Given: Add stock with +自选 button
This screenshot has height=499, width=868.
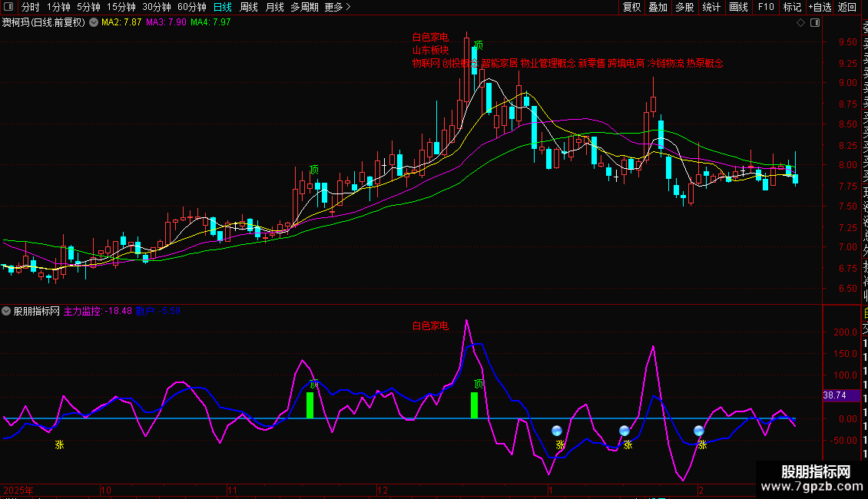Looking at the screenshot, I should (x=820, y=7).
